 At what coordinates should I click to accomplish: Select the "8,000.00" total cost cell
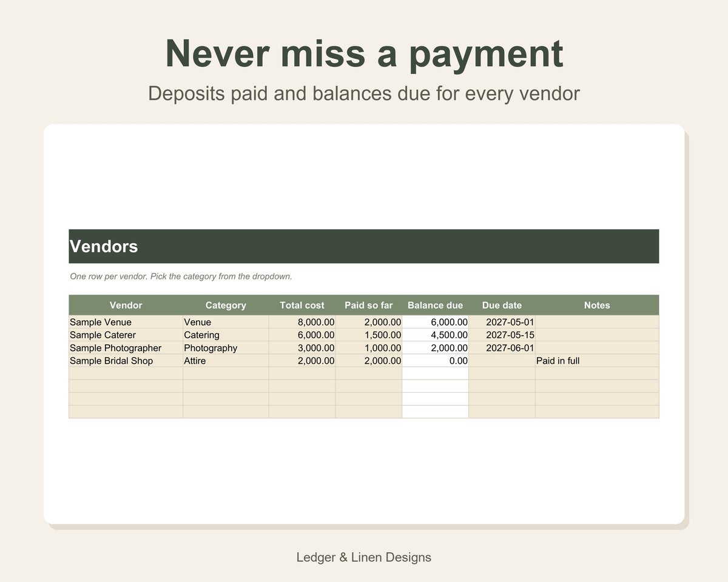pos(302,322)
